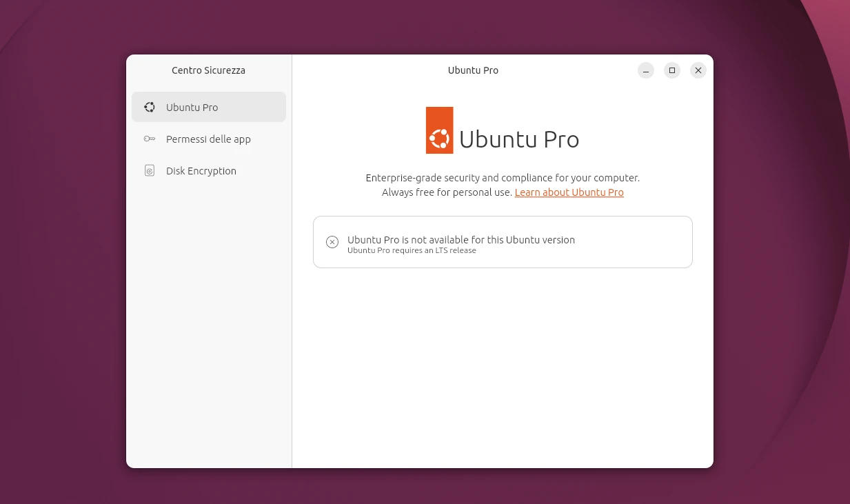Click the maximize icon in the title bar
Image resolution: width=850 pixels, height=504 pixels.
pos(672,70)
